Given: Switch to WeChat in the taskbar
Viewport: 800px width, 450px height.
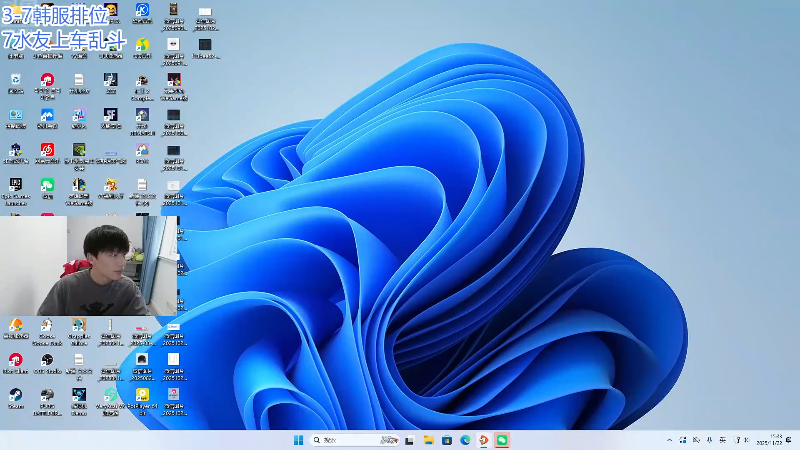Looking at the screenshot, I should 502,440.
